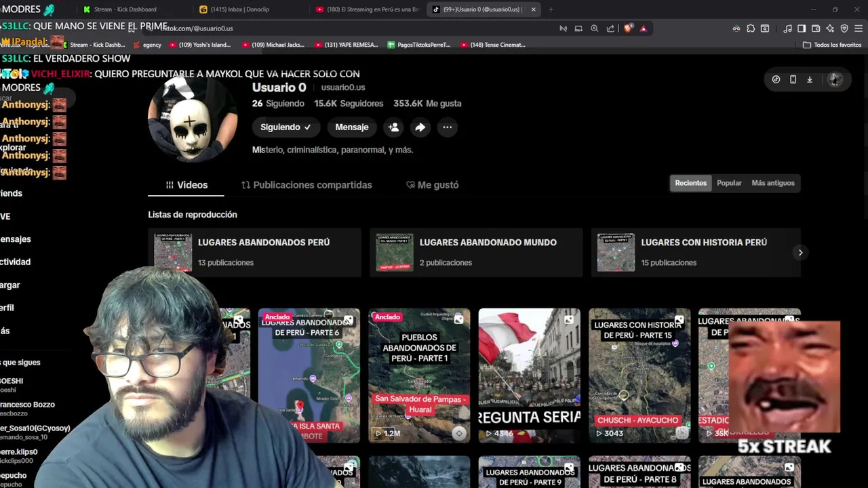The width and height of the screenshot is (868, 488).
Task: Click the music note playlist toolbar icon
Action: (x=787, y=28)
